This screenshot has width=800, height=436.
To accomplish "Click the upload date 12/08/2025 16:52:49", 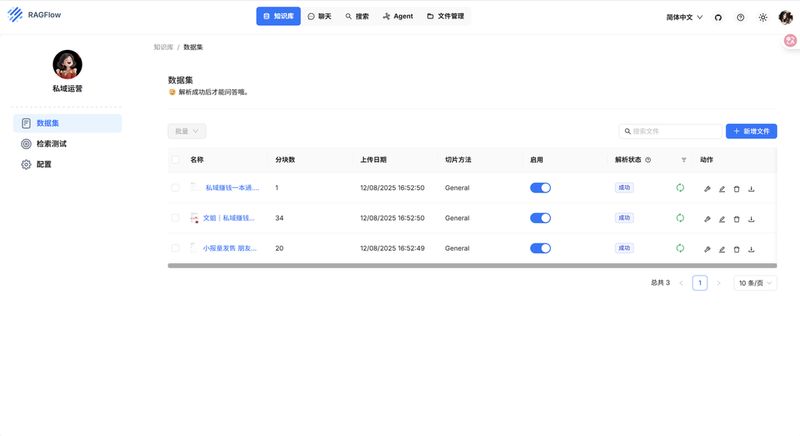I will (392, 248).
